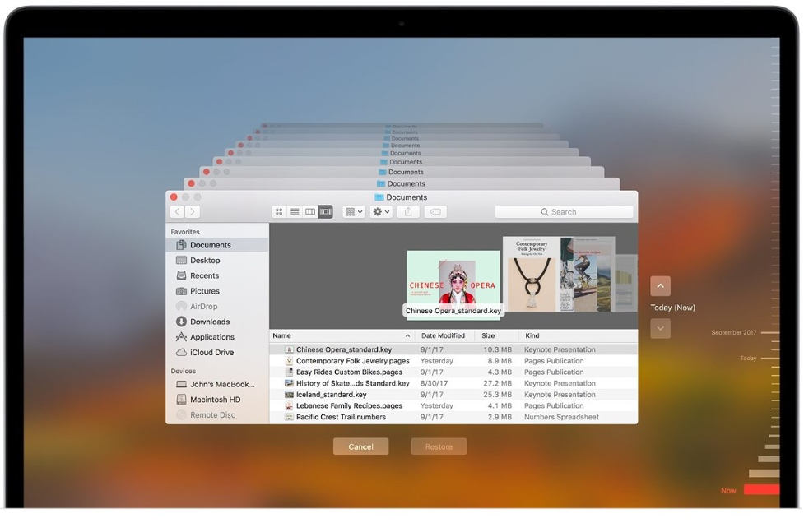The height and width of the screenshot is (532, 804).
Task: Click the Now marker on the timeline
Action: (x=727, y=489)
